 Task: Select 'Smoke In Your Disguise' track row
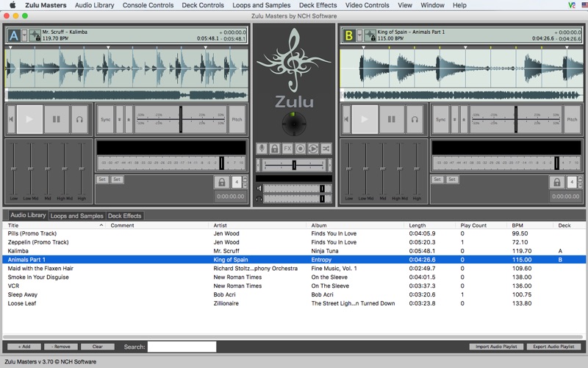click(294, 277)
